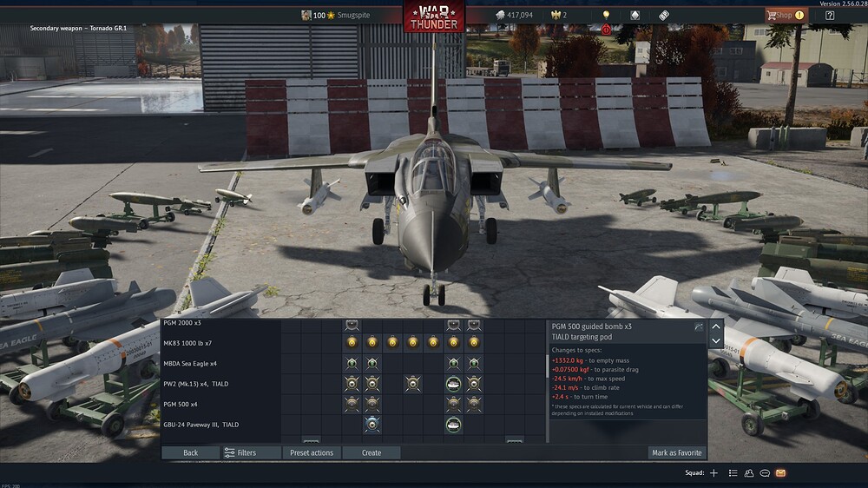Click the last MK83 yellow bomb icon
Screen dimensions: 868x488
(x=474, y=343)
